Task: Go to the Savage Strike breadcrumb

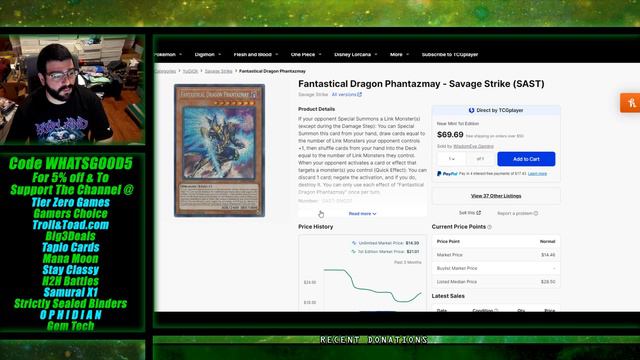Action: (218, 71)
